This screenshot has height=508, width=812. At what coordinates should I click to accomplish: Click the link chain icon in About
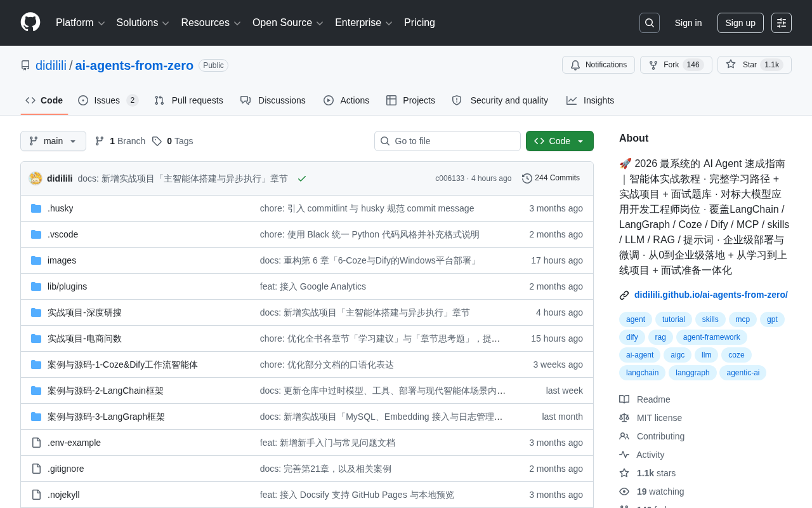(x=624, y=295)
